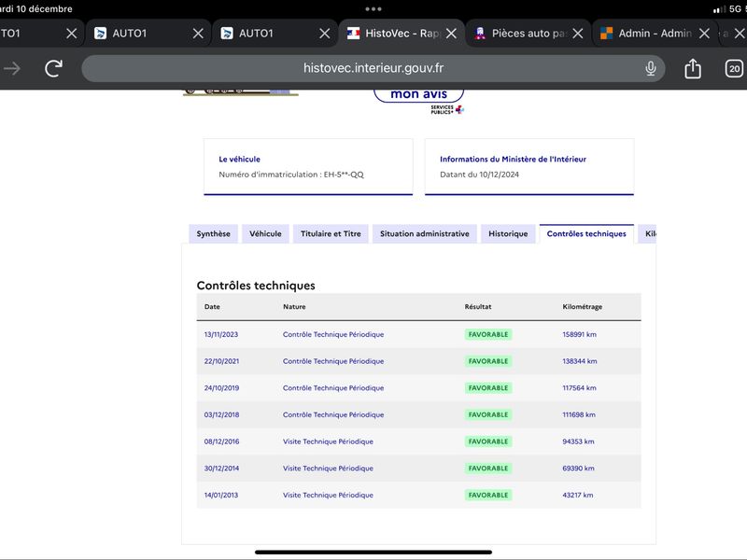
Task: Click the Nature column header
Action: click(294, 307)
